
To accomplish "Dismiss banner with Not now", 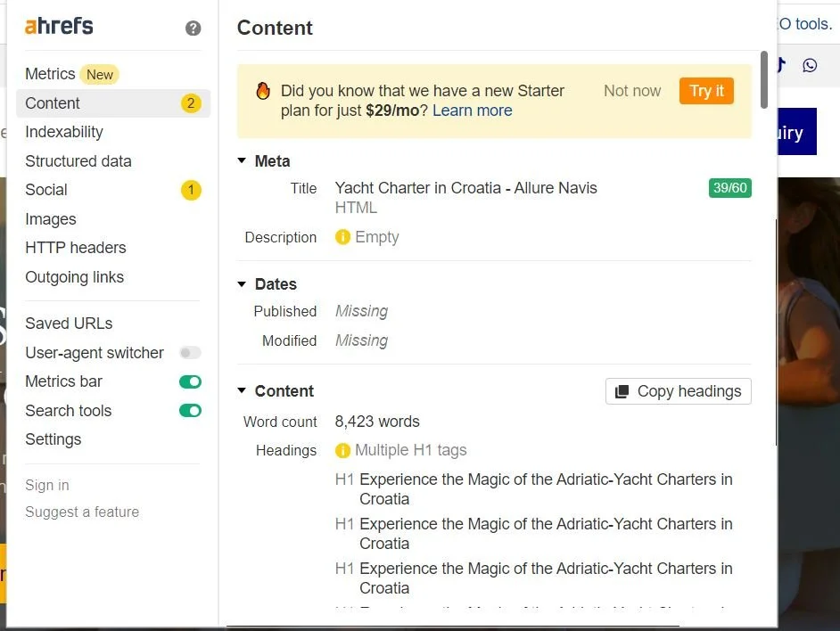I will click(x=632, y=91).
